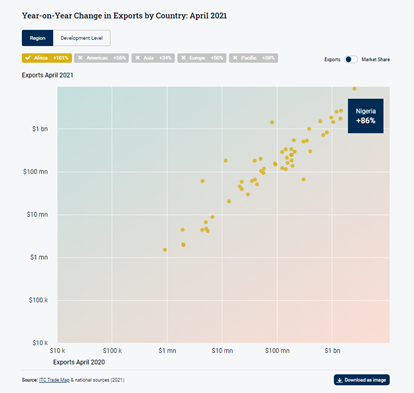This screenshot has height=393, width=414.
Task: Toggle Exports to Market Share switch
Action: pyautogui.click(x=351, y=59)
